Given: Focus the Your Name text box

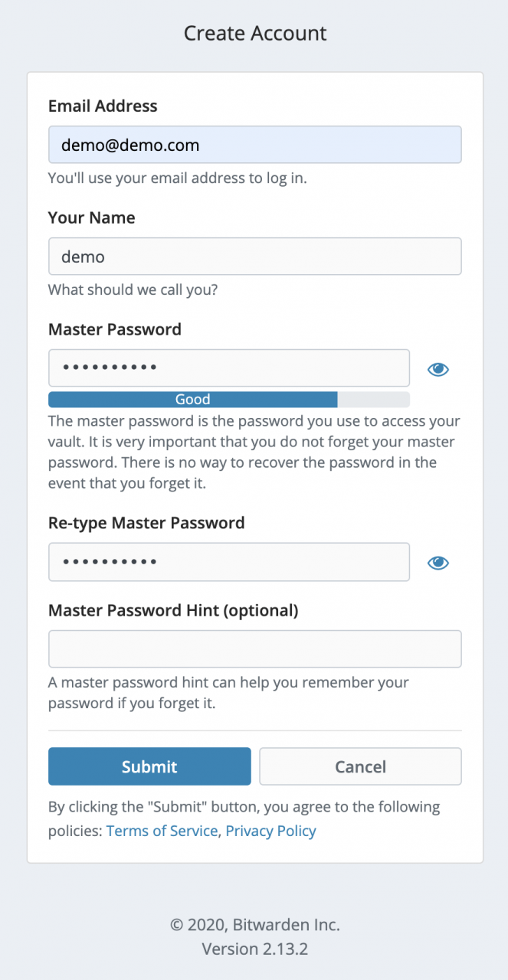Looking at the screenshot, I should pyautogui.click(x=254, y=256).
